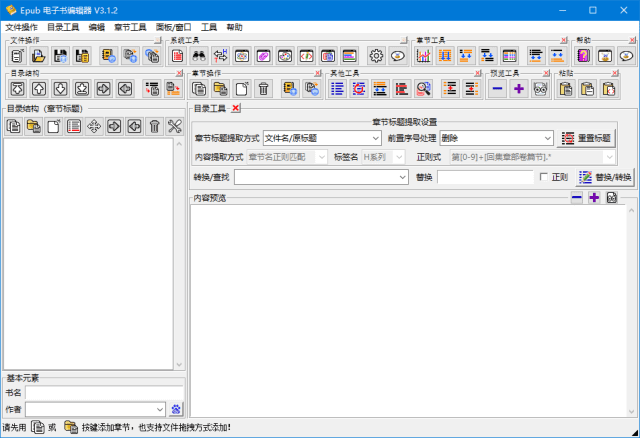The width and height of the screenshot is (640, 438).
Task: Open settings via the gear icon
Action: pos(376,56)
